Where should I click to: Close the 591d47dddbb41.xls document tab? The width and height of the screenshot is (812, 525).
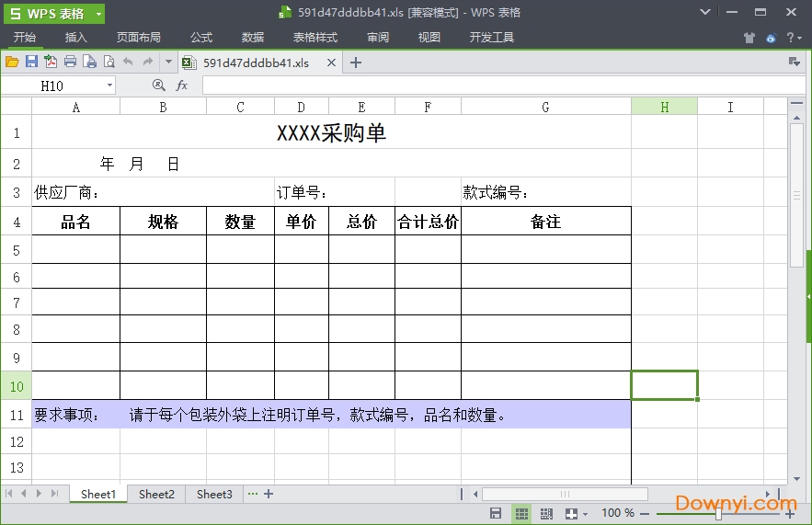(331, 63)
